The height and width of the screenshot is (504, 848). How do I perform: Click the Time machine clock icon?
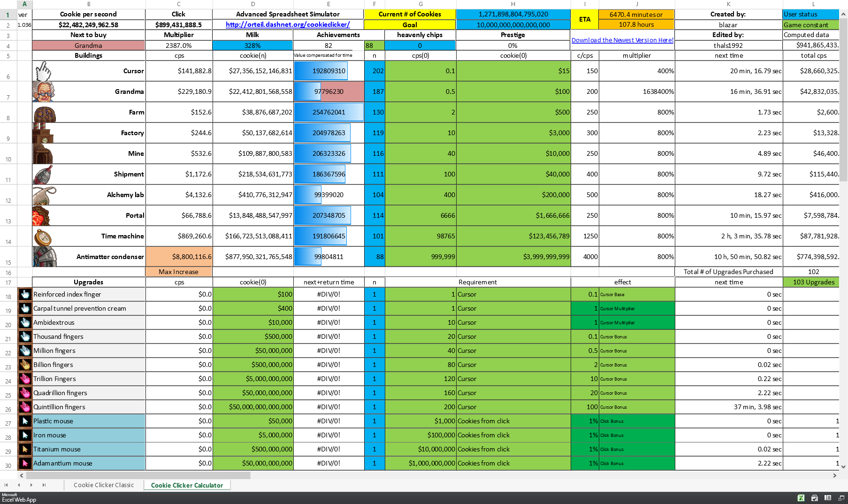pos(43,237)
